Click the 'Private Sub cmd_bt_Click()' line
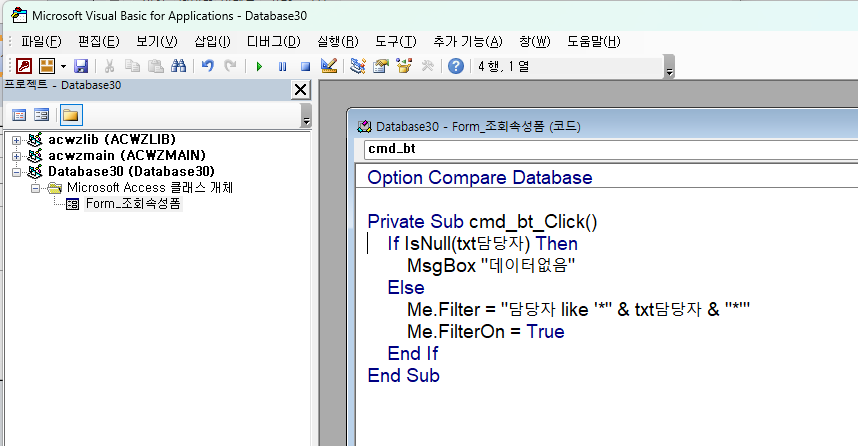The image size is (858, 446). pyautogui.click(x=482, y=222)
